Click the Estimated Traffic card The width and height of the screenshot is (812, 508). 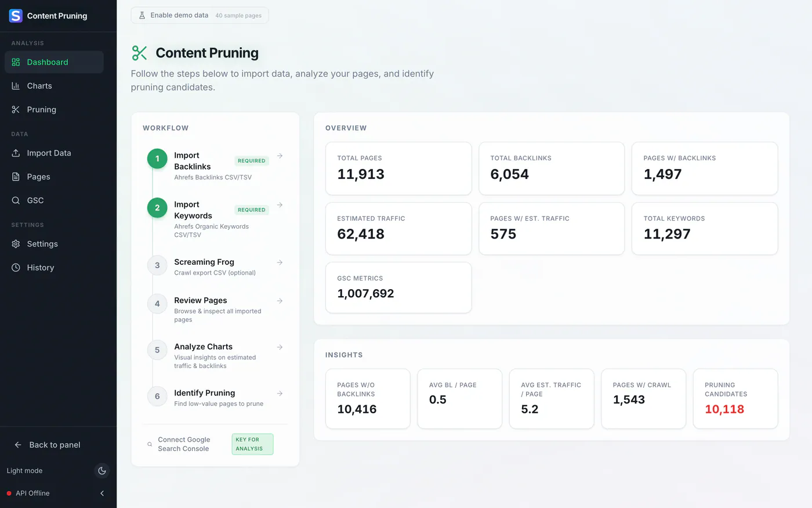tap(398, 229)
